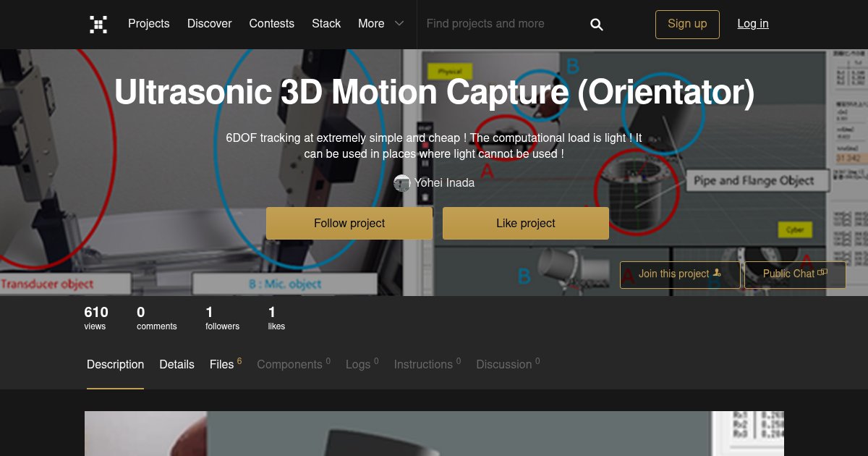This screenshot has height=456, width=868.
Task: Click the 610 views counter
Action: click(96, 318)
